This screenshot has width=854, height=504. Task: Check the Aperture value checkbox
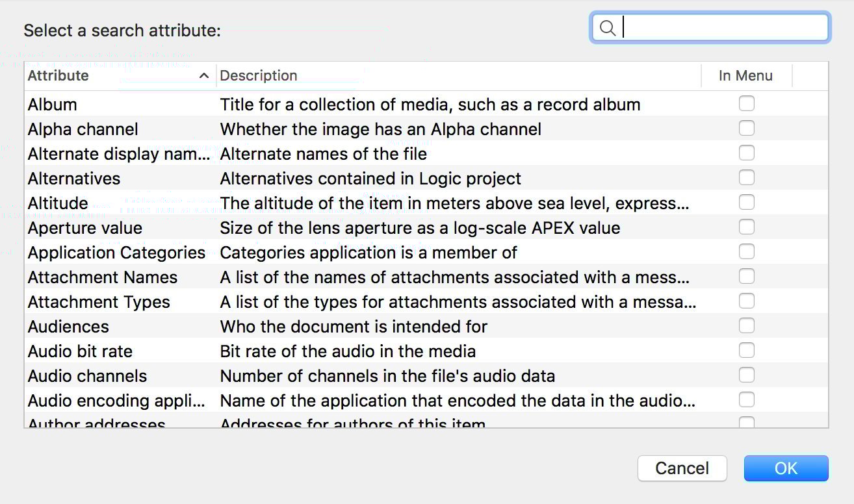746,227
